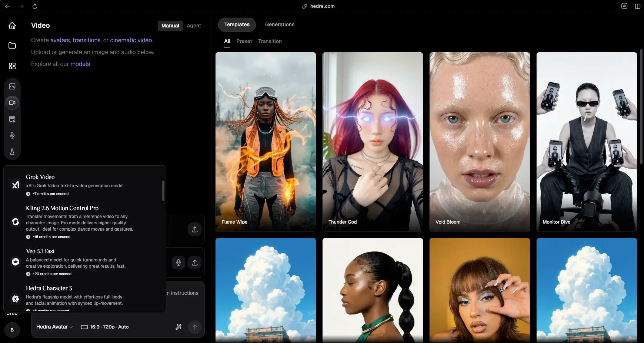Open the Thunder God template thumbnail
This screenshot has height=343, width=644.
(373, 142)
